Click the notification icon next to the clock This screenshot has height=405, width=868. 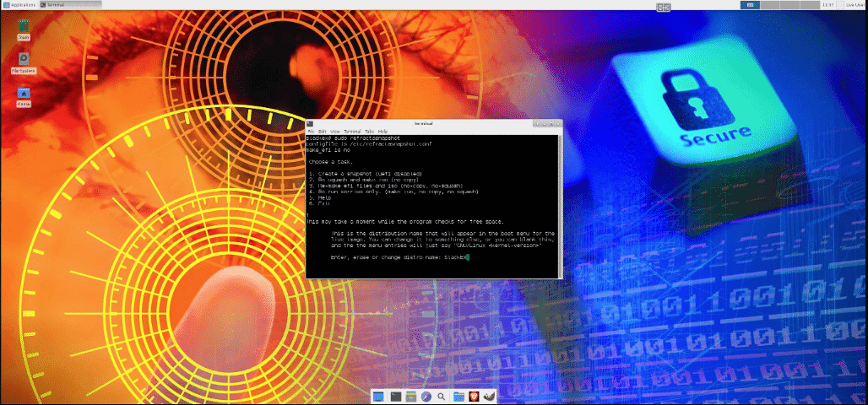pyautogui.click(x=840, y=5)
